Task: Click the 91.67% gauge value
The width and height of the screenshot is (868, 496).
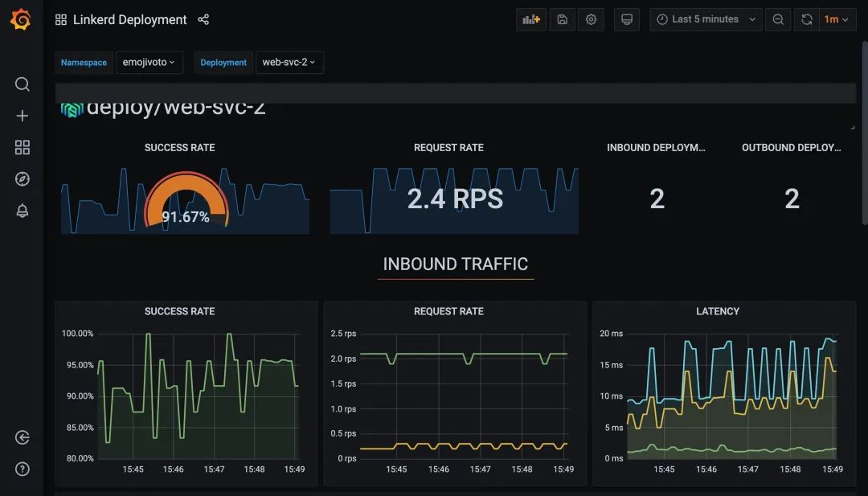Action: [x=186, y=217]
